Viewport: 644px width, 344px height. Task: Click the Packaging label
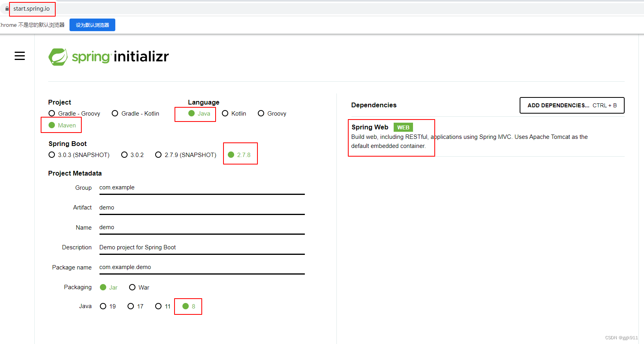pos(78,287)
